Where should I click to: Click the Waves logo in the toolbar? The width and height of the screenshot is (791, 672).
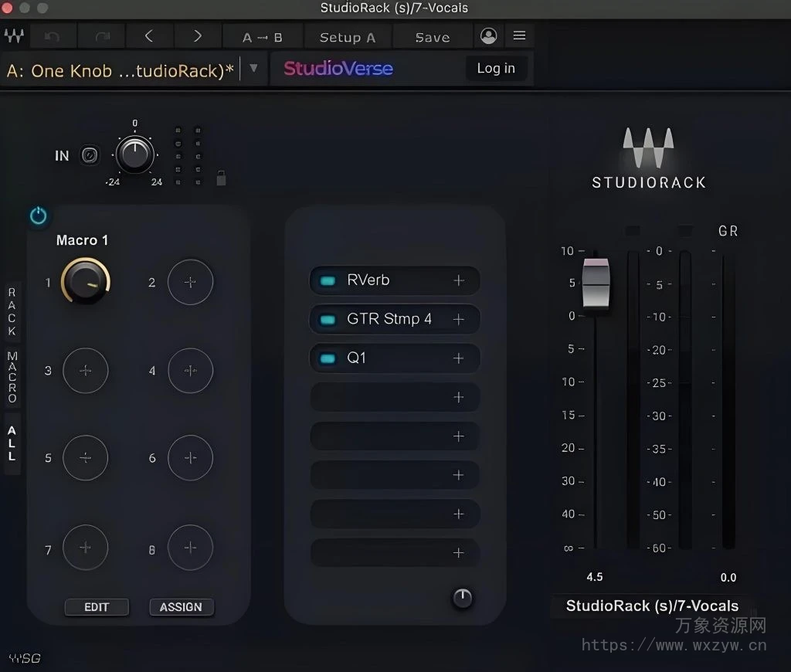pyautogui.click(x=14, y=36)
